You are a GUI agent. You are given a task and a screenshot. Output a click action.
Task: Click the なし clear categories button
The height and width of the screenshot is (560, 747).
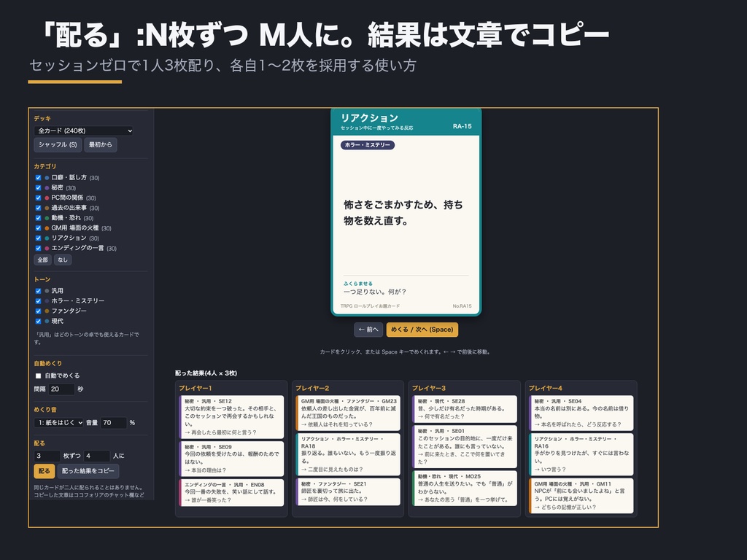click(x=63, y=260)
